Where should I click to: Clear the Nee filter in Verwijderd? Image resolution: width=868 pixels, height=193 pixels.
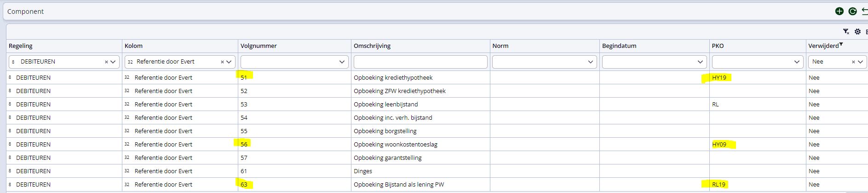click(853, 62)
